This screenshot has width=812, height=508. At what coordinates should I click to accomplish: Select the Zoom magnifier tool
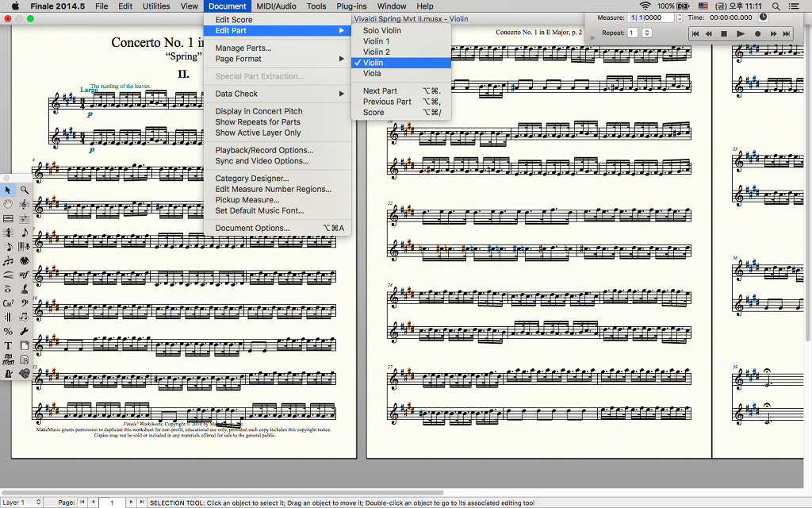(25, 190)
